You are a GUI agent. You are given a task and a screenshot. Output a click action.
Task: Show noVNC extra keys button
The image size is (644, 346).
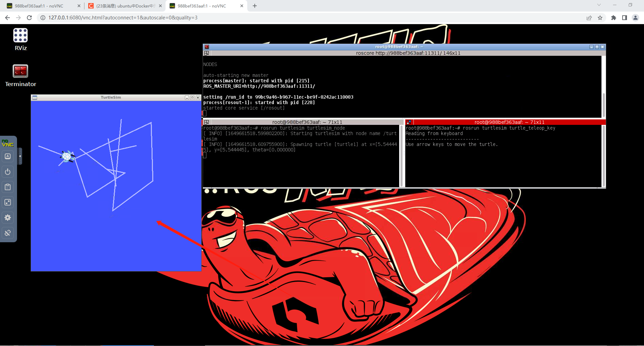[7, 156]
